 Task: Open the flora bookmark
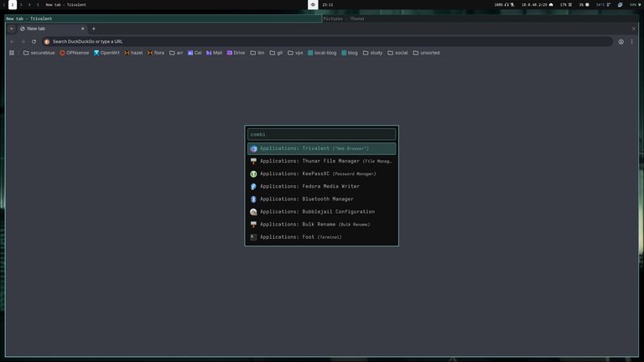point(156,53)
